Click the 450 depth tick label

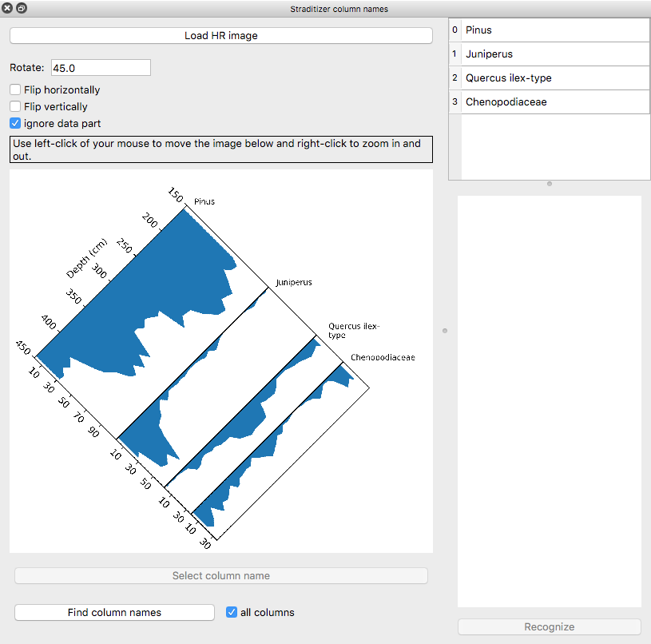(23, 348)
